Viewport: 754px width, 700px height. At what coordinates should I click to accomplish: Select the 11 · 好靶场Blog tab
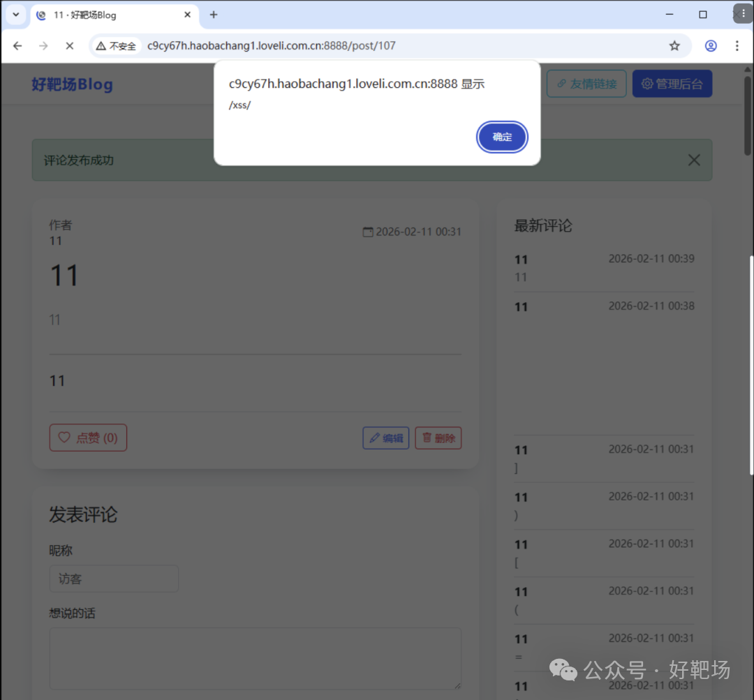(x=113, y=15)
